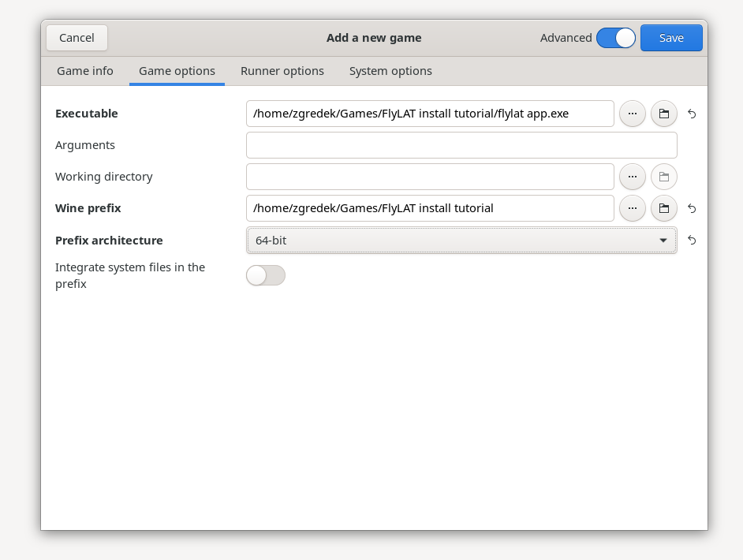Open the Executable folder in file manager
The width and height of the screenshot is (743, 560).
pyautogui.click(x=663, y=114)
